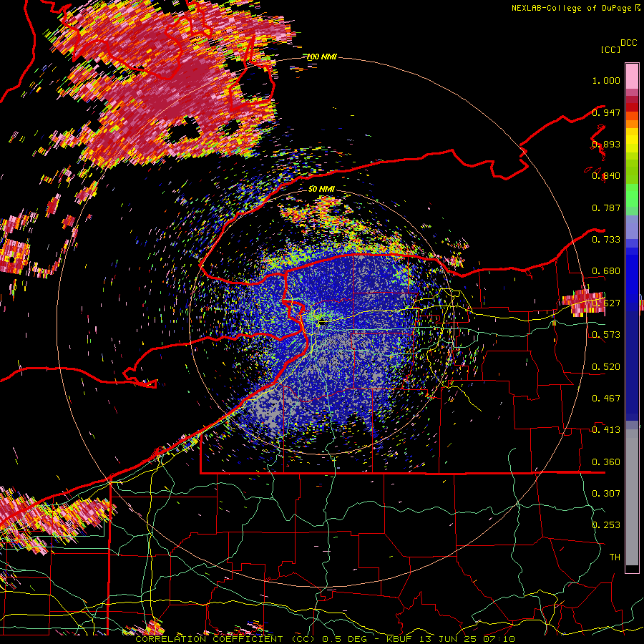Image resolution: width=644 pixels, height=644 pixels.
Task: Pick the light pink color bar segment
Action: (632, 76)
